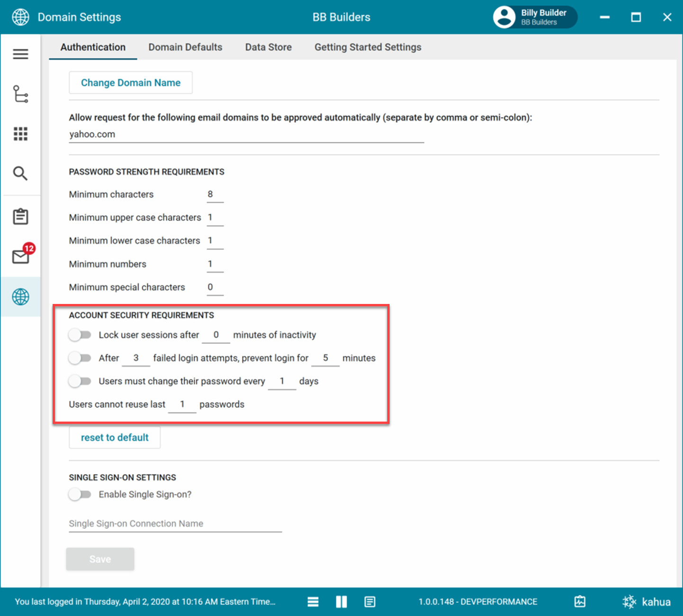Screen dimensions: 683x616
Task: Open the Billy Builder user profile menu
Action: point(535,18)
